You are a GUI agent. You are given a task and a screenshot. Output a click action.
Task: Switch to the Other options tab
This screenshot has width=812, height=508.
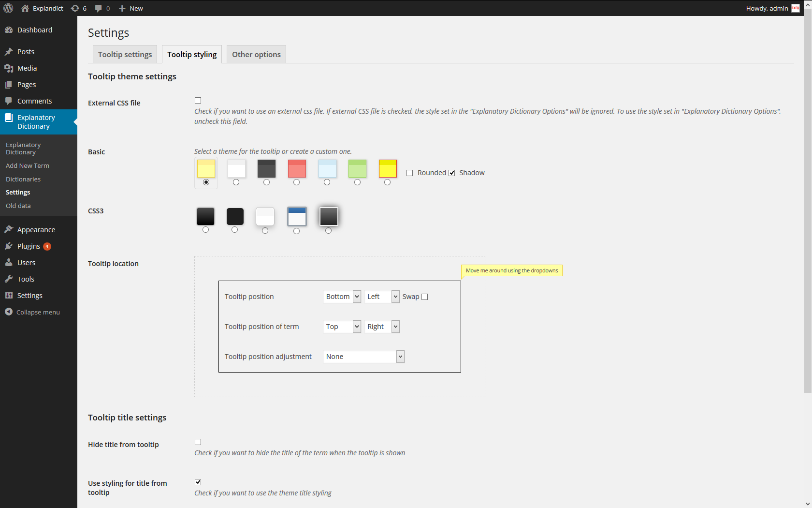point(256,54)
